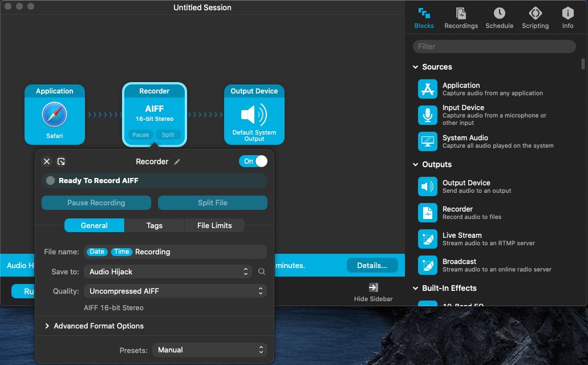Image resolution: width=588 pixels, height=365 pixels.
Task: Click the Schedule clock icon
Action: click(x=499, y=14)
